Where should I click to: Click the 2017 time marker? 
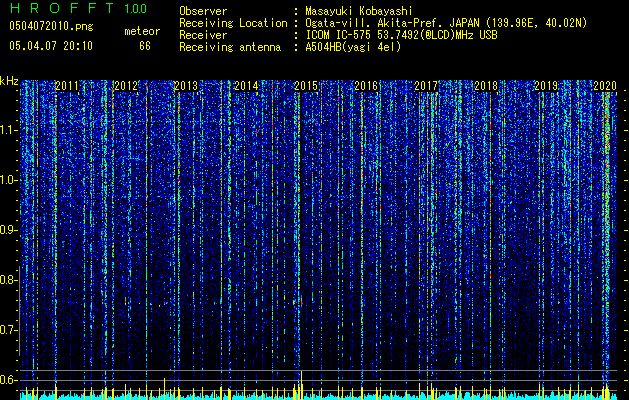(x=426, y=86)
